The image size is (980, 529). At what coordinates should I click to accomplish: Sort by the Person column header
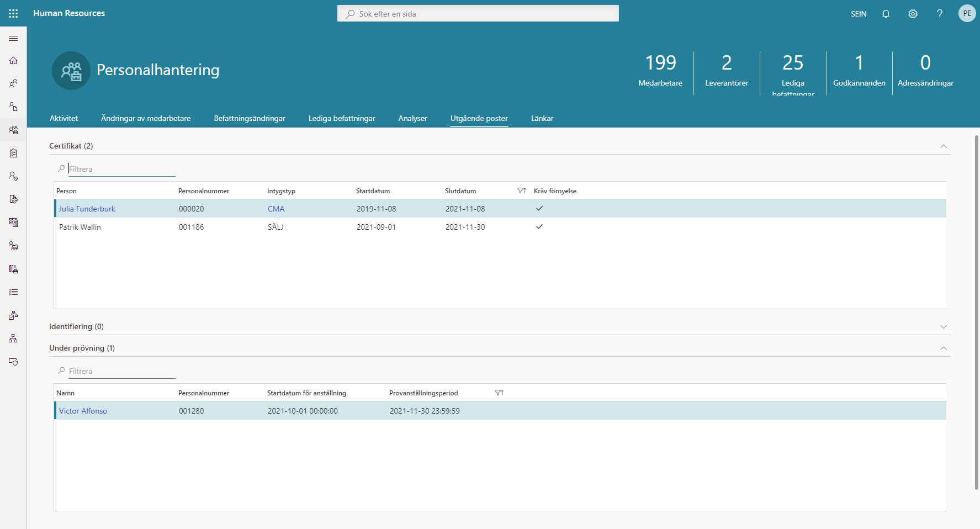[66, 191]
